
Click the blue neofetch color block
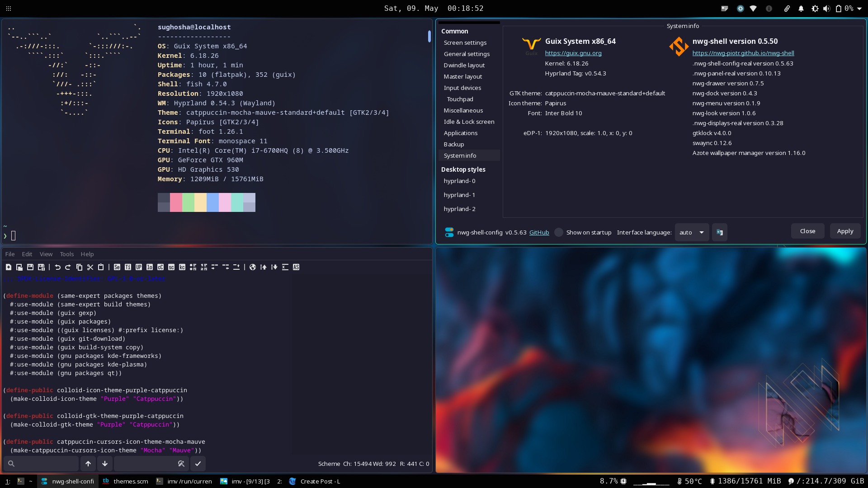212,202
